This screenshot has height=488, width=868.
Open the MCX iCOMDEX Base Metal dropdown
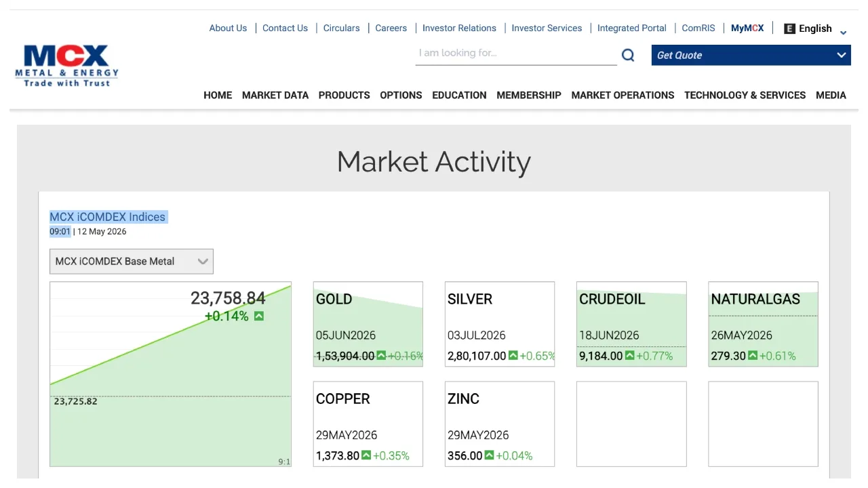(x=132, y=262)
